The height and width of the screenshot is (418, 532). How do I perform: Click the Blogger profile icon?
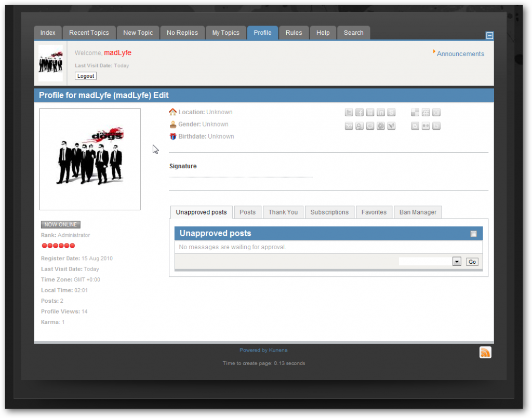(415, 126)
